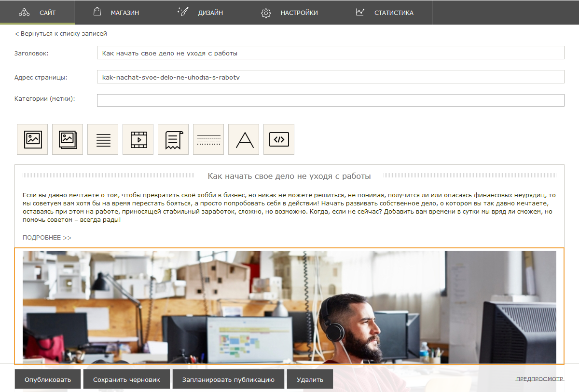Image resolution: width=579 pixels, height=392 pixels.
Task: Click the chart icon in Статистика tab
Action: click(360, 12)
